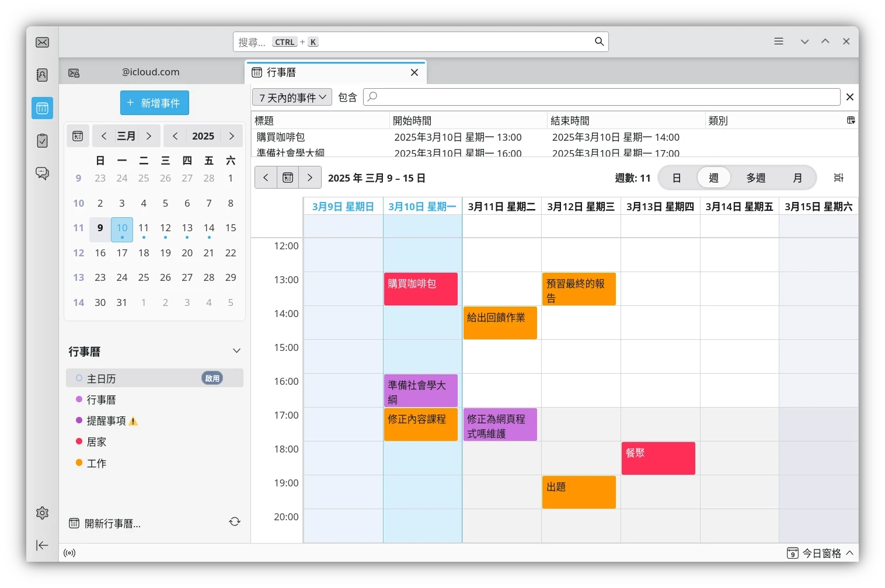
Task: Toggle the 啟用 switch on 主日历
Action: [x=212, y=378]
